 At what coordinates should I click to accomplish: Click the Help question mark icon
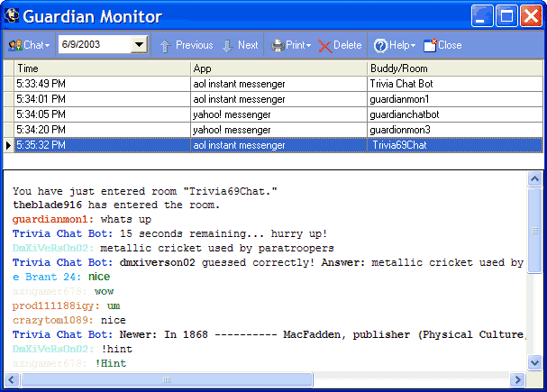(x=380, y=46)
